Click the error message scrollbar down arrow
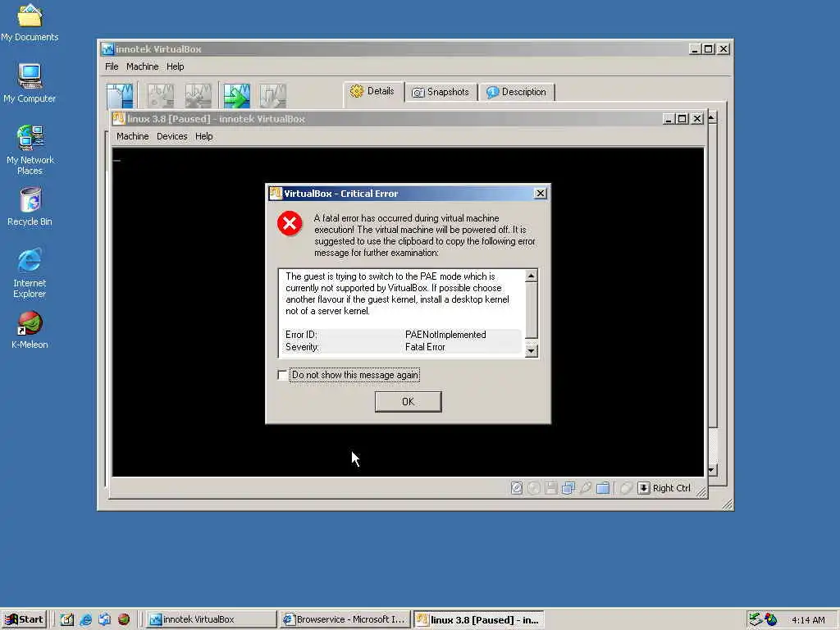840x630 pixels. pyautogui.click(x=531, y=351)
